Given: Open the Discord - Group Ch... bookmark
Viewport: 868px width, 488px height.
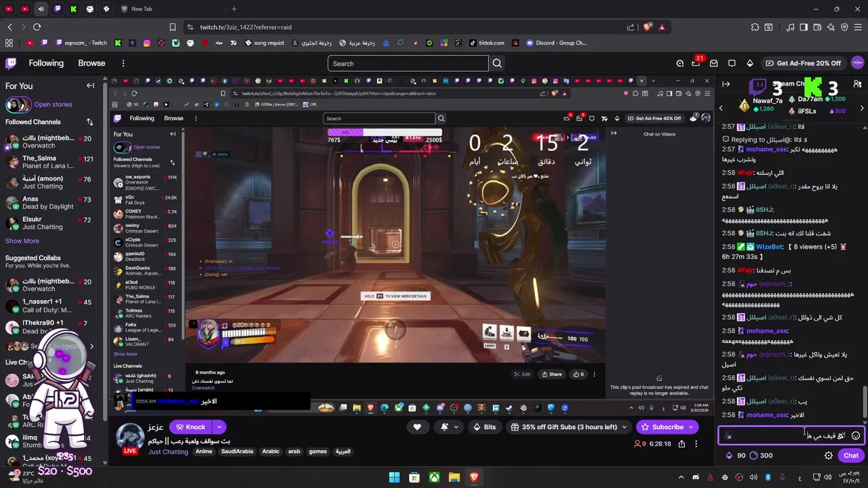Looking at the screenshot, I should 556,43.
